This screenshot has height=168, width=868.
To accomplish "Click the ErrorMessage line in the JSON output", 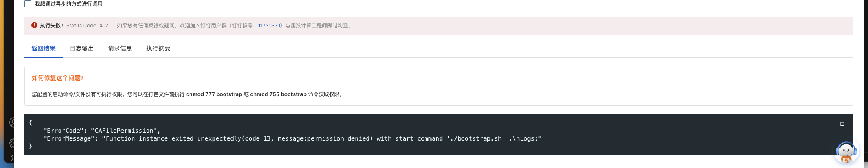I will [292, 138].
